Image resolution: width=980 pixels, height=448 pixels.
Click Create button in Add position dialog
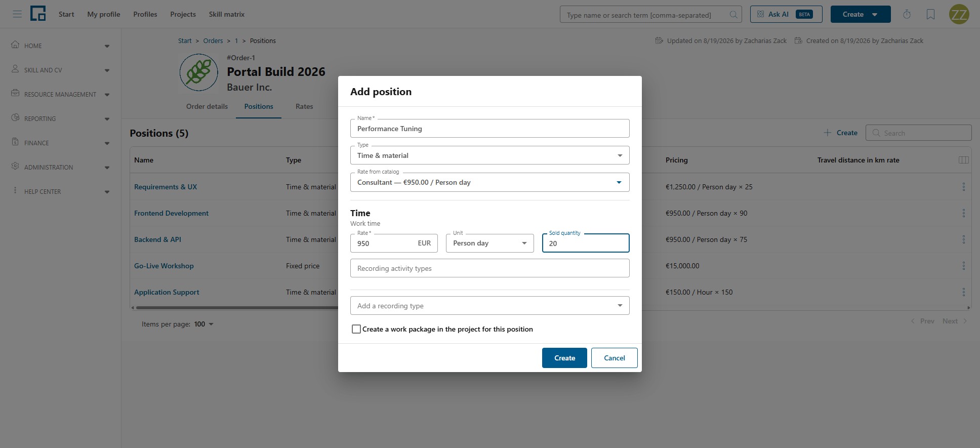point(564,358)
